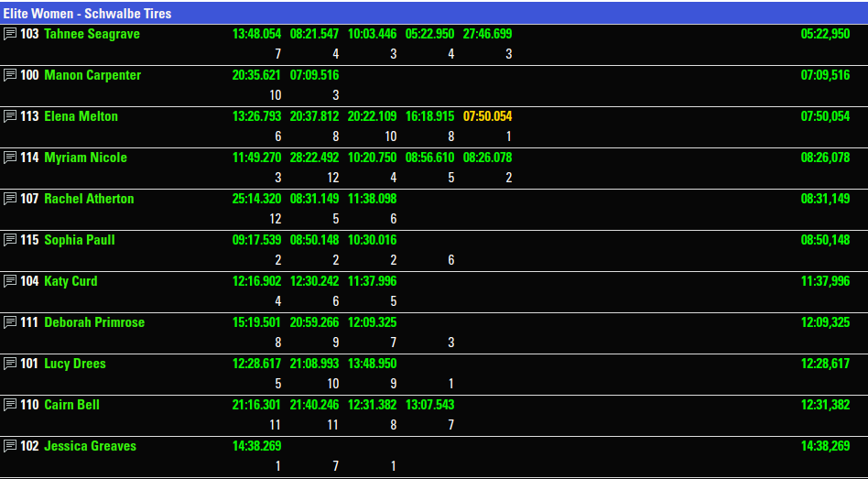Click the note icon beside Rachel Atherton
The width and height of the screenshot is (868, 479).
pyautogui.click(x=10, y=199)
